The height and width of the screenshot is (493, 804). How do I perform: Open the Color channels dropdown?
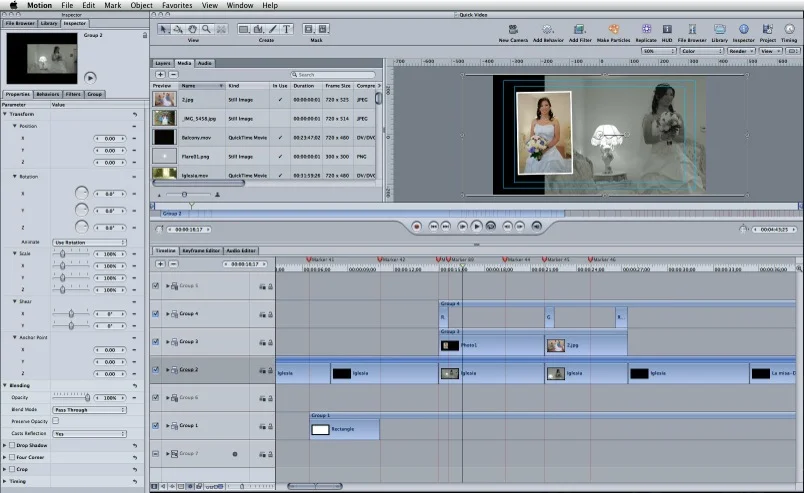[701, 51]
